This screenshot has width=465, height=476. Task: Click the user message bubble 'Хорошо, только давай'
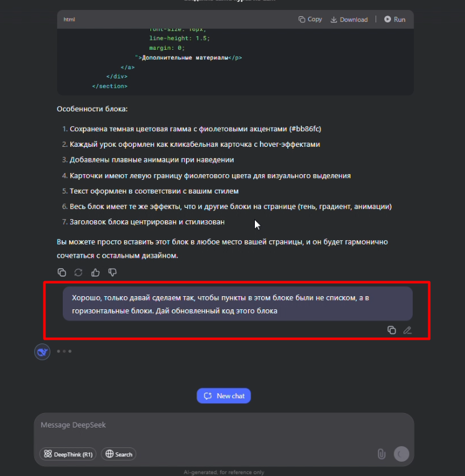coord(237,304)
